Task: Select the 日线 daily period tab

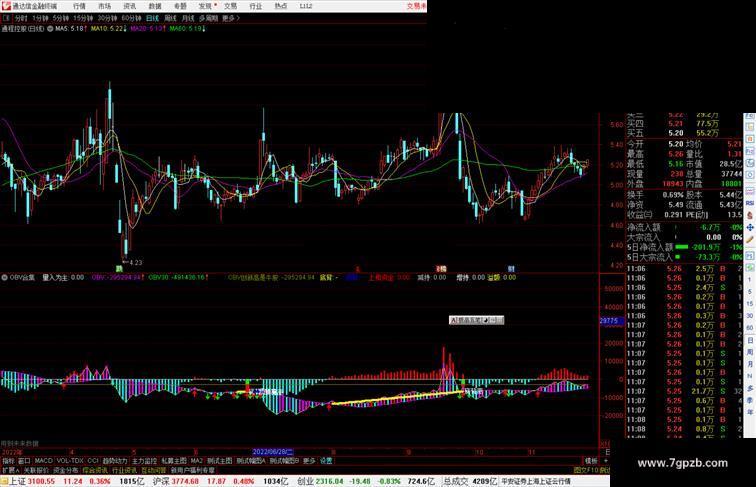Action: click(x=152, y=18)
